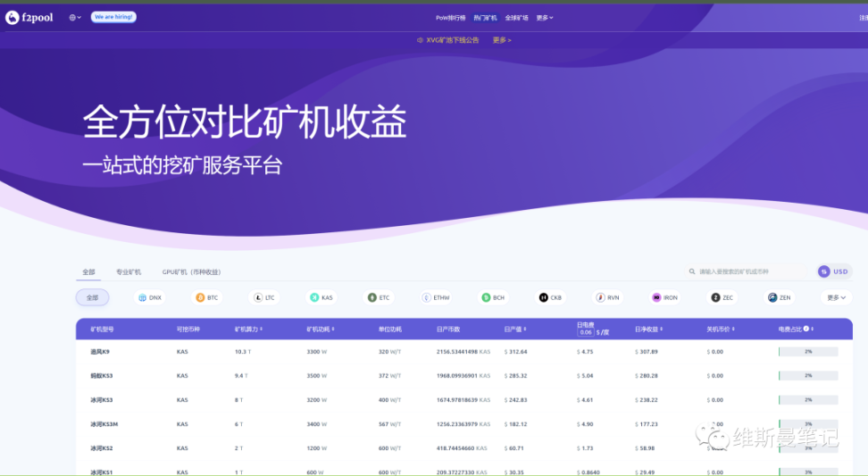
Task: Click the f2pool logo icon
Action: pos(13,18)
